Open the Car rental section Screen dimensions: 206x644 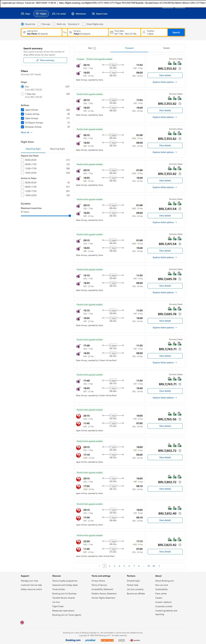pyautogui.click(x=59, y=14)
